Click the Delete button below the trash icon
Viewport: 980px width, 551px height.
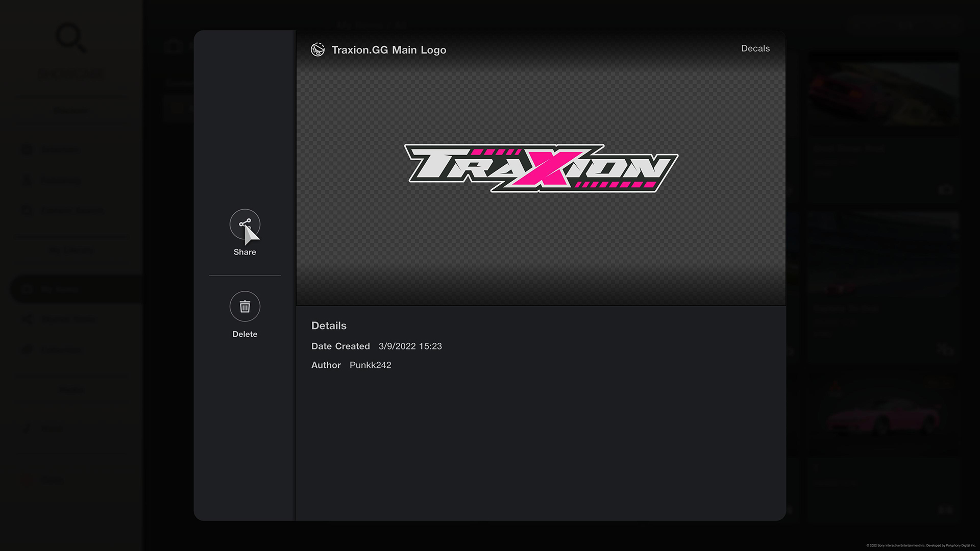click(x=244, y=334)
